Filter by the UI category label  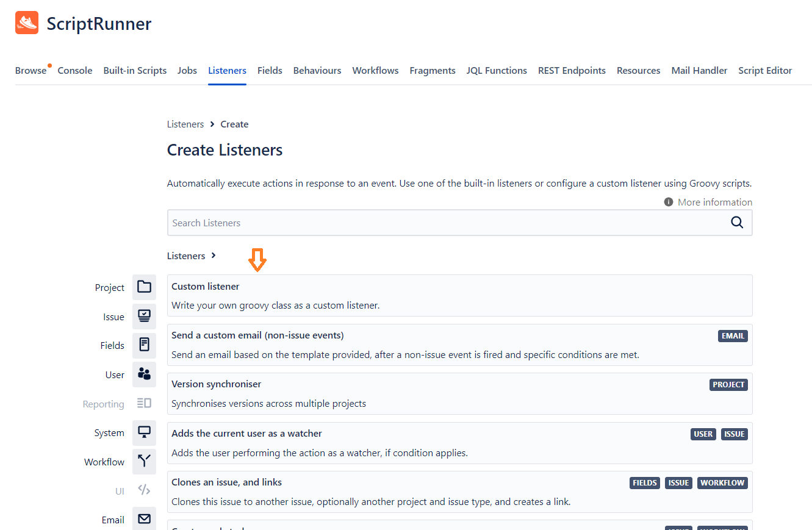(120, 491)
